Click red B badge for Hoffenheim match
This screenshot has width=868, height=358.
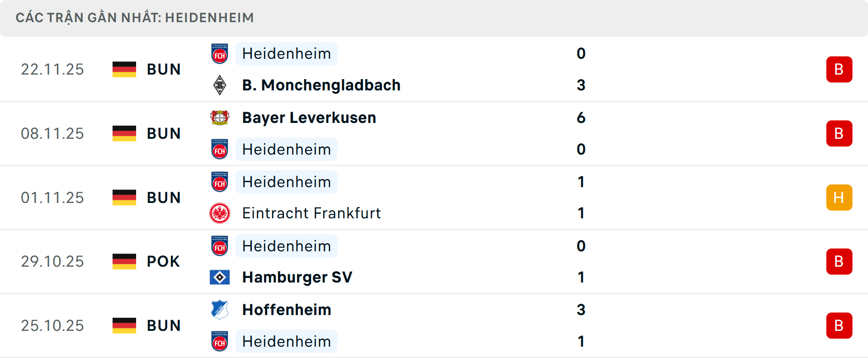(839, 325)
